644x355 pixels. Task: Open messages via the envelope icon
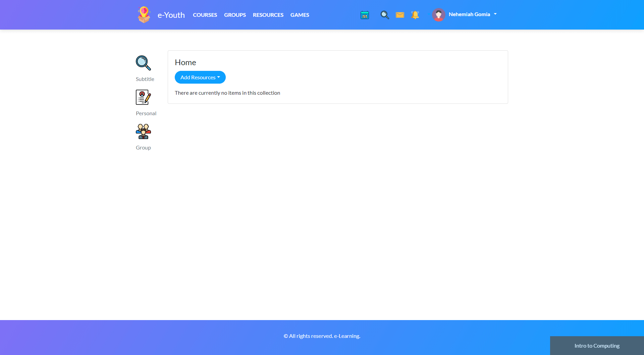400,15
